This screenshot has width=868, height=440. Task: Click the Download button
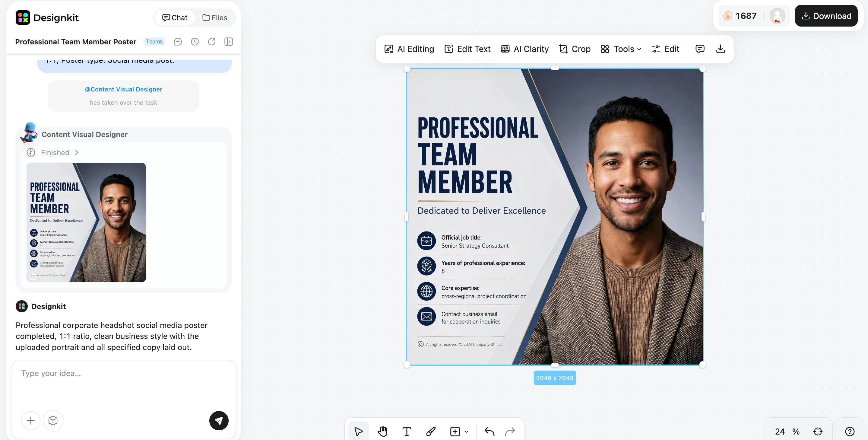tap(826, 16)
